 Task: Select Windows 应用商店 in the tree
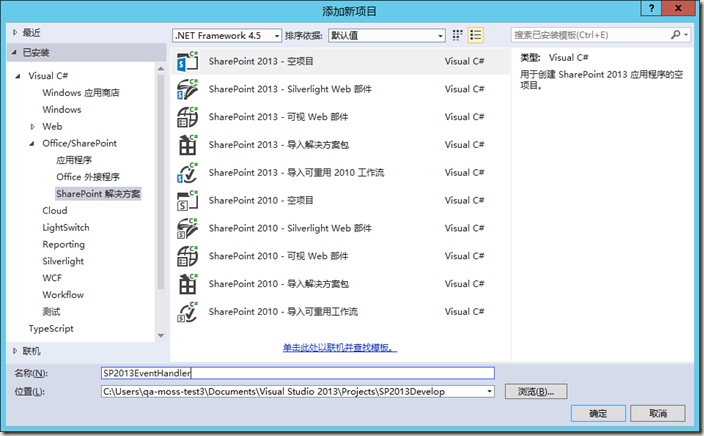tap(81, 92)
